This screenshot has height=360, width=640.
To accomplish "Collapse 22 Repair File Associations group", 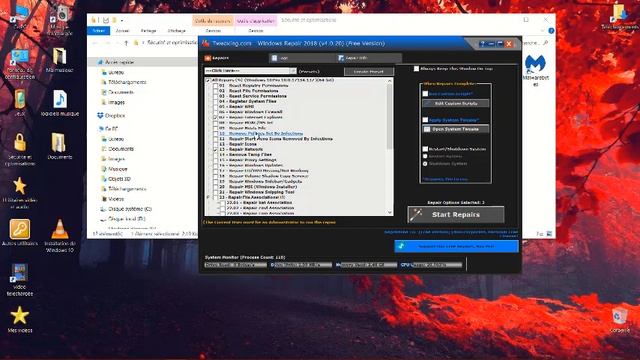I will pos(208,197).
